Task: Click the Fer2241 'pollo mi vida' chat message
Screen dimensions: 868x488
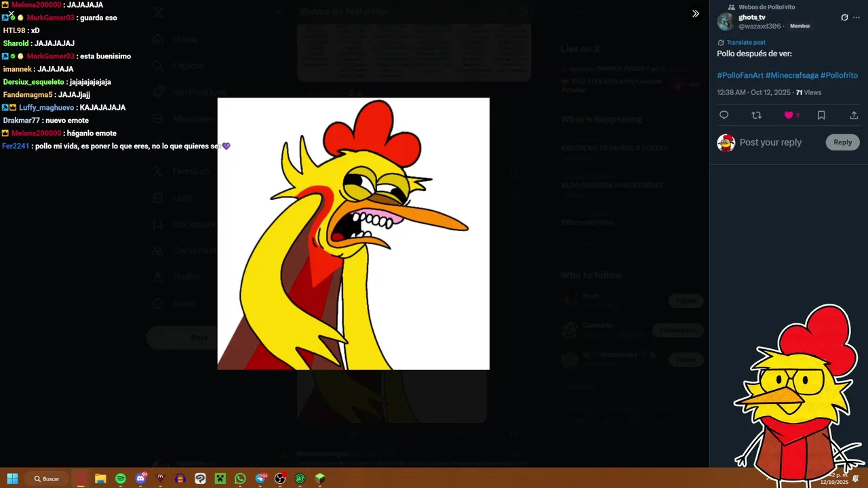Action: (x=116, y=146)
